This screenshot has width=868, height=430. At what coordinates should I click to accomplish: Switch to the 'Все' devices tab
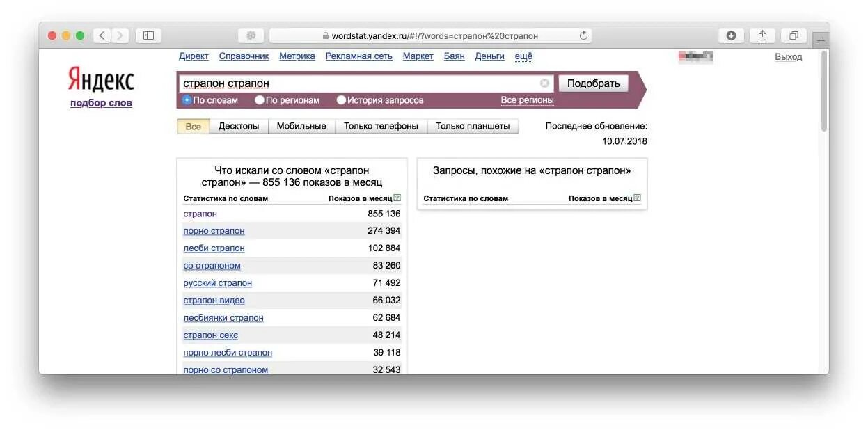coord(194,126)
